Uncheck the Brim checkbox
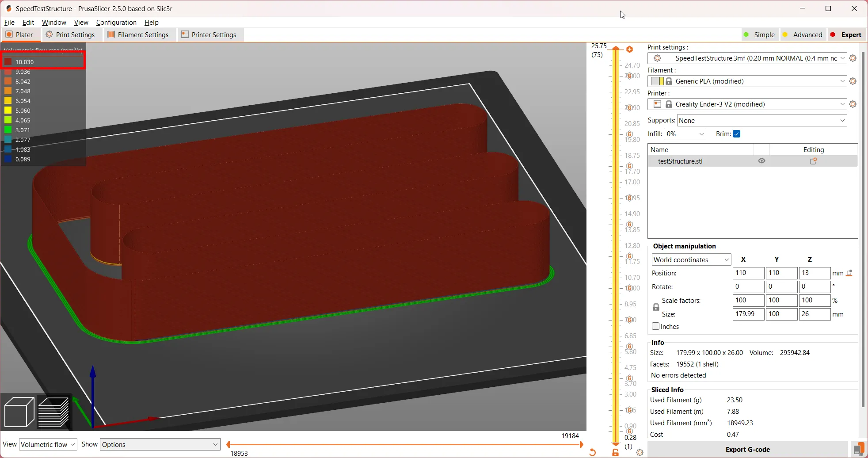This screenshot has width=868, height=458. (x=736, y=134)
